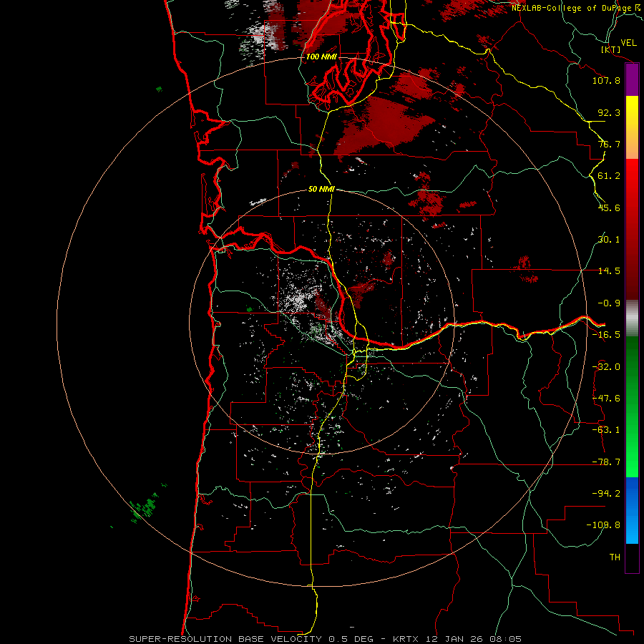Click the 30.1 velocity scale value
644x644 pixels.
(x=609, y=240)
